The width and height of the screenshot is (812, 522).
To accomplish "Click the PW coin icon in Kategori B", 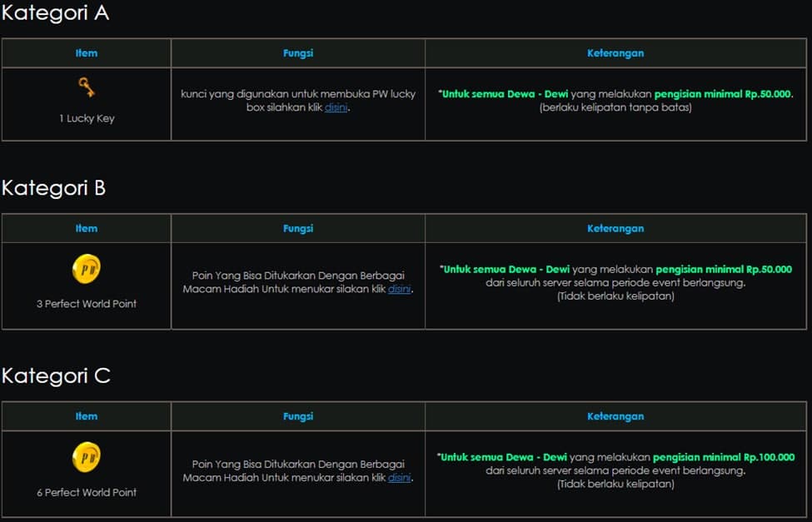I will [x=86, y=269].
